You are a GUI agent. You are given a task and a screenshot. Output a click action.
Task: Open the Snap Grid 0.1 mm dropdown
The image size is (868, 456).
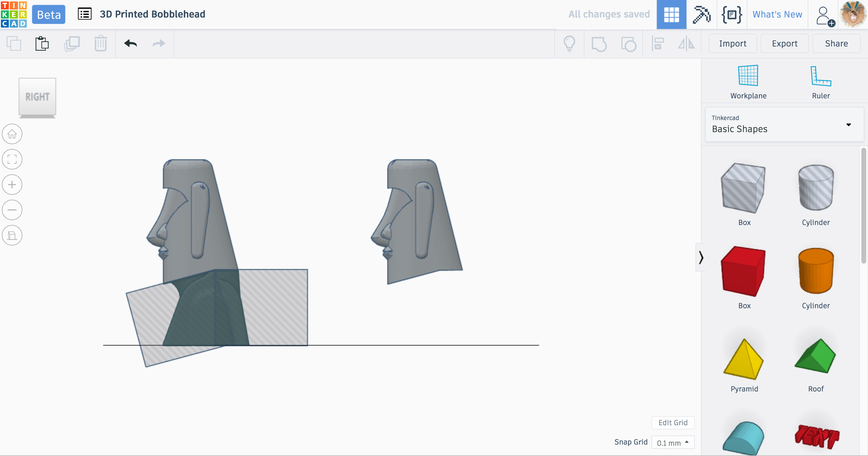coord(673,443)
